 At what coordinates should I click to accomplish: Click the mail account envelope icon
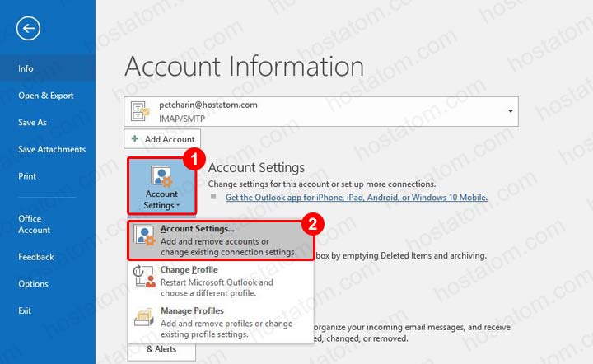point(141,110)
